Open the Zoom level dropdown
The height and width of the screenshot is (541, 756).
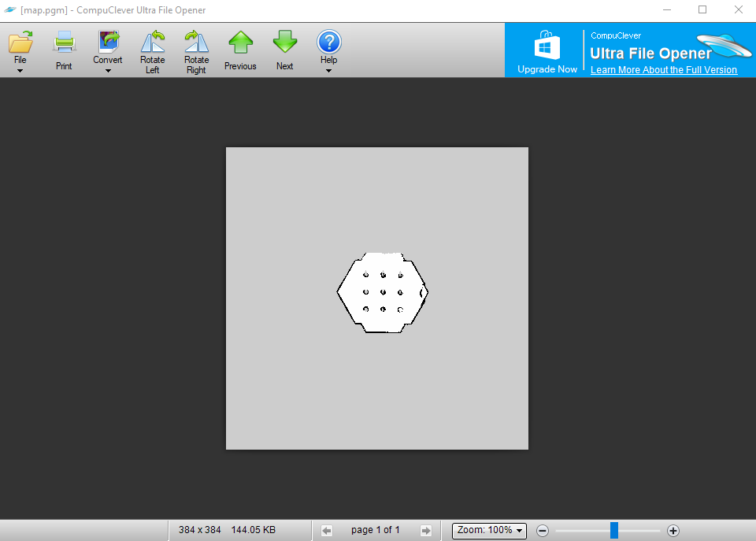[x=488, y=530]
